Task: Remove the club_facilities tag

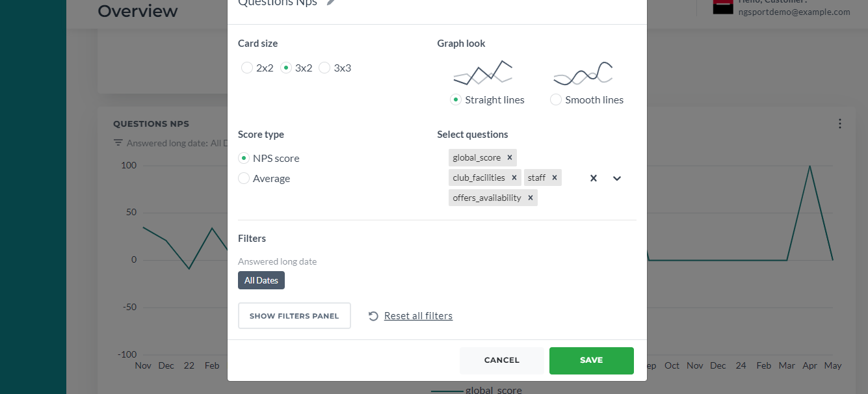Action: [x=514, y=177]
